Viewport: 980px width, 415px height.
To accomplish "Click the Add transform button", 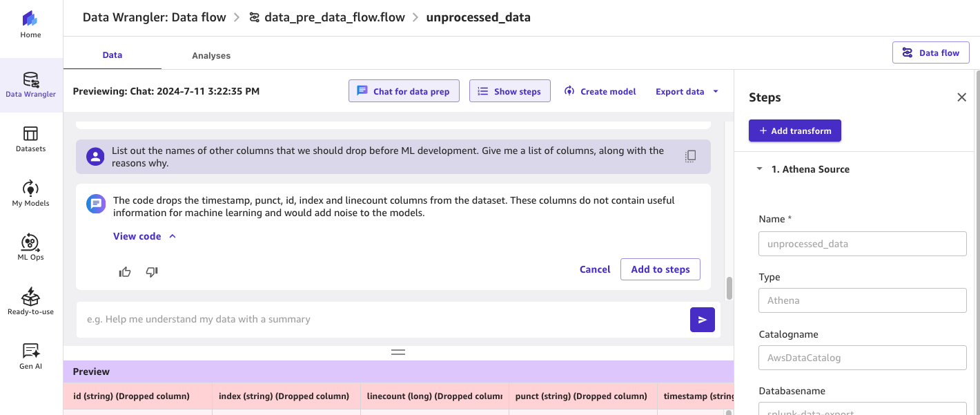I will [x=794, y=130].
